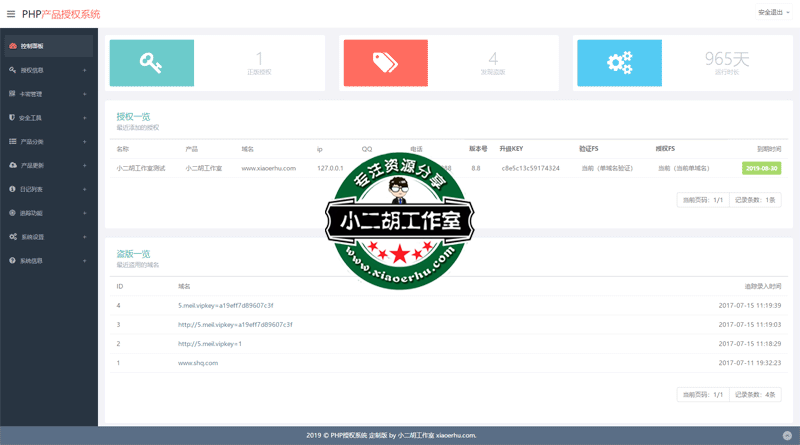This screenshot has height=445, width=800.
Task: Click the gears icon beside 系统设置
Action: (12, 237)
